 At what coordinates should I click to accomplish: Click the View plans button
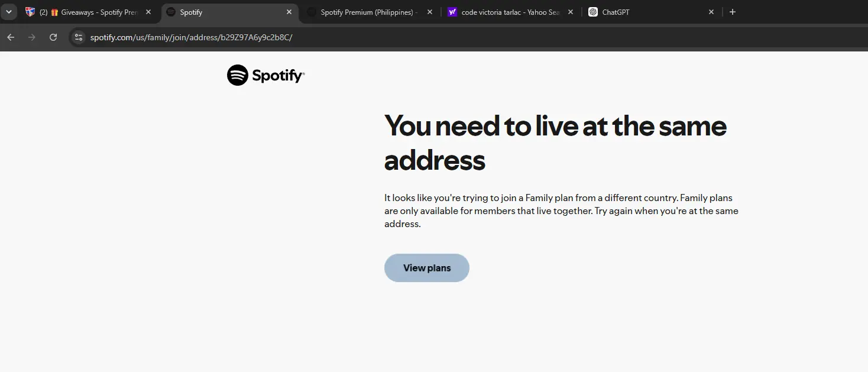tap(427, 268)
